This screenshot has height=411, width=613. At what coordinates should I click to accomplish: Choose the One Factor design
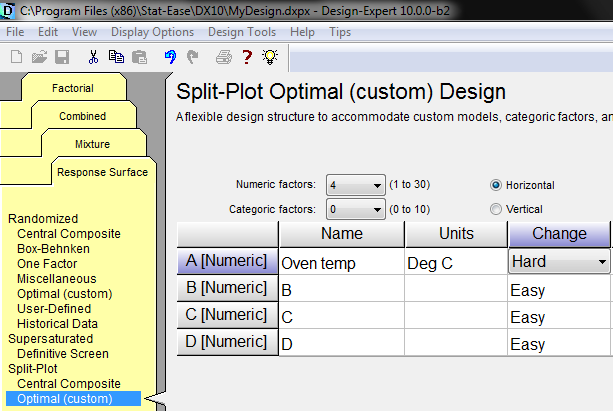[47, 264]
